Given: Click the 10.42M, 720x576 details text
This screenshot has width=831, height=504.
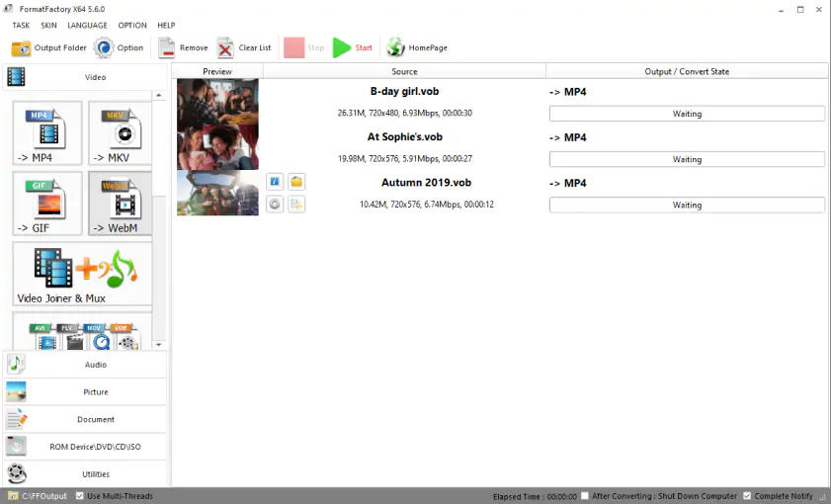Looking at the screenshot, I should tap(427, 204).
